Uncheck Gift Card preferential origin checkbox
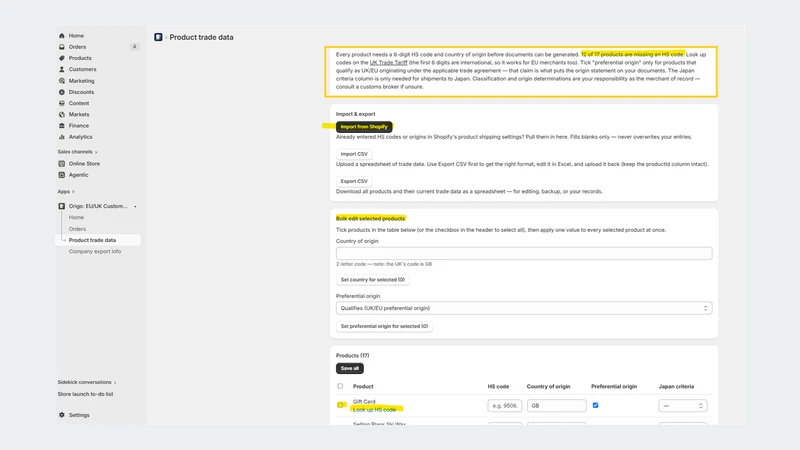The width and height of the screenshot is (800, 450). point(595,405)
